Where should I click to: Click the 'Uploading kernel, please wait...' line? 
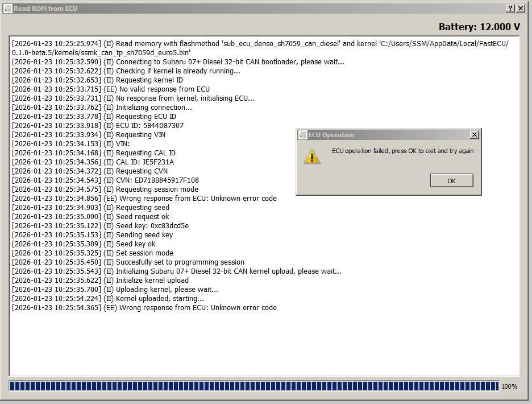tap(115, 289)
